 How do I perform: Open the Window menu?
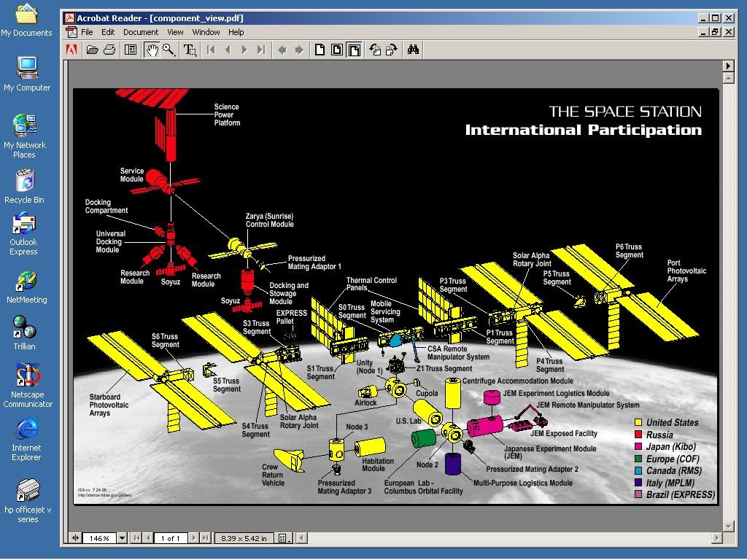[x=206, y=32]
